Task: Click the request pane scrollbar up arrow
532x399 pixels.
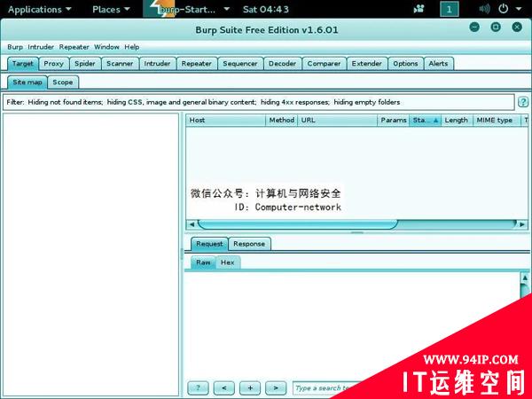Action: pos(525,278)
